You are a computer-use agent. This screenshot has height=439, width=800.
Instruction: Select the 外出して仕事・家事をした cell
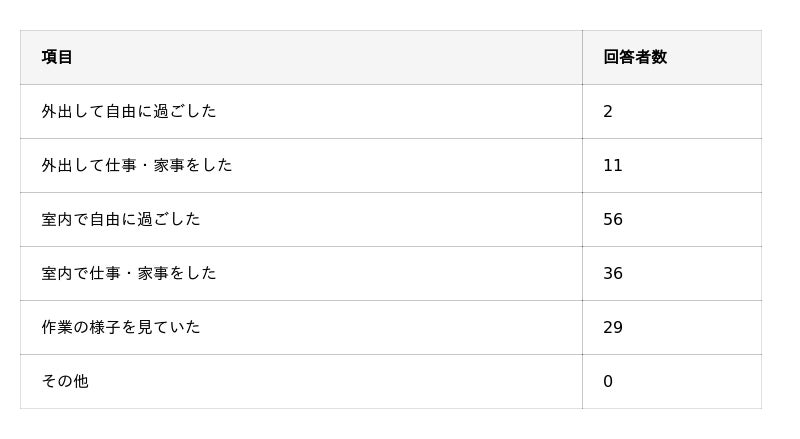click(137, 165)
